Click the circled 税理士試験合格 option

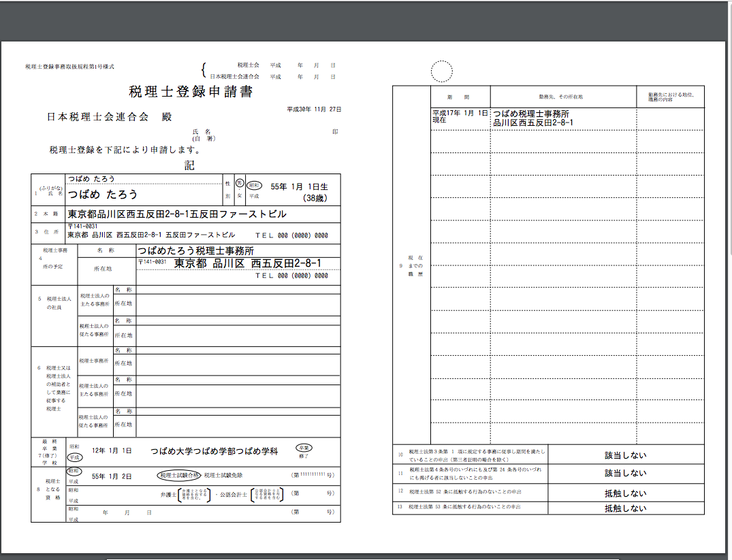point(179,476)
